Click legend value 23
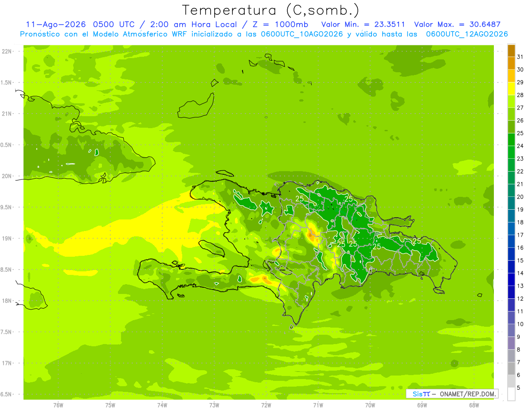Viewport: 532px width, 411px height. pyautogui.click(x=520, y=158)
